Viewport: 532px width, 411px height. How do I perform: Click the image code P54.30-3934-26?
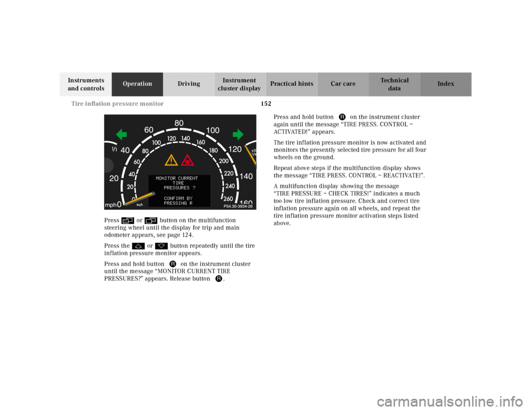click(x=238, y=206)
